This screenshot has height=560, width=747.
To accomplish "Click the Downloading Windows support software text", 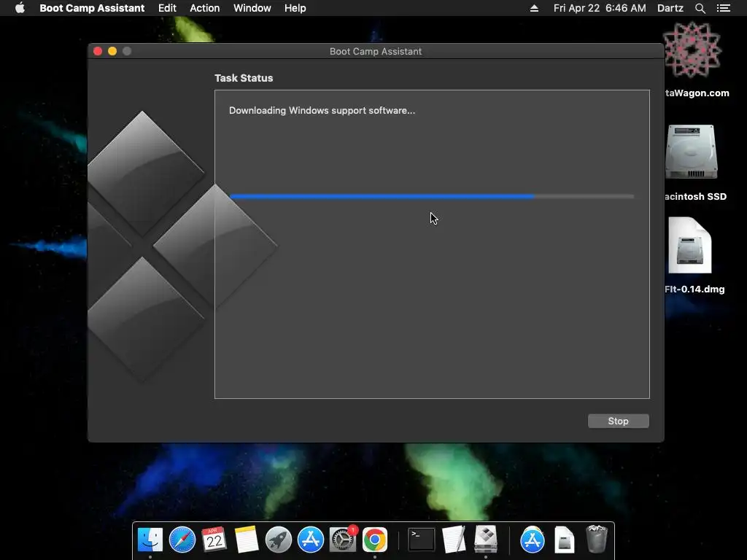I will pos(322,111).
